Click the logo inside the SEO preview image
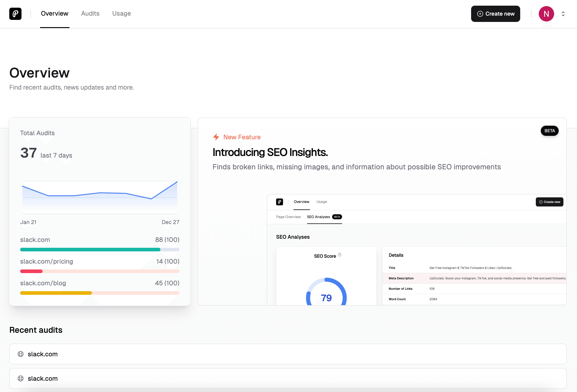 tap(279, 202)
